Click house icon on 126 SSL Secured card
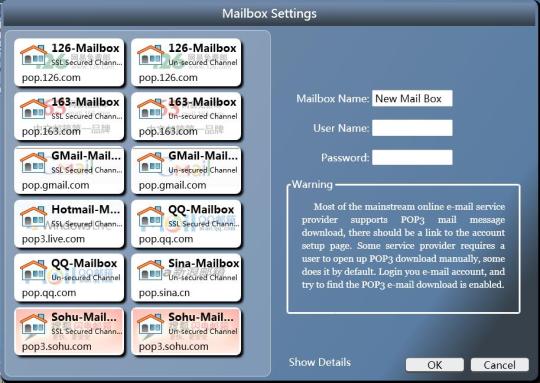Viewport: 540px width, 383px height. [x=33, y=55]
